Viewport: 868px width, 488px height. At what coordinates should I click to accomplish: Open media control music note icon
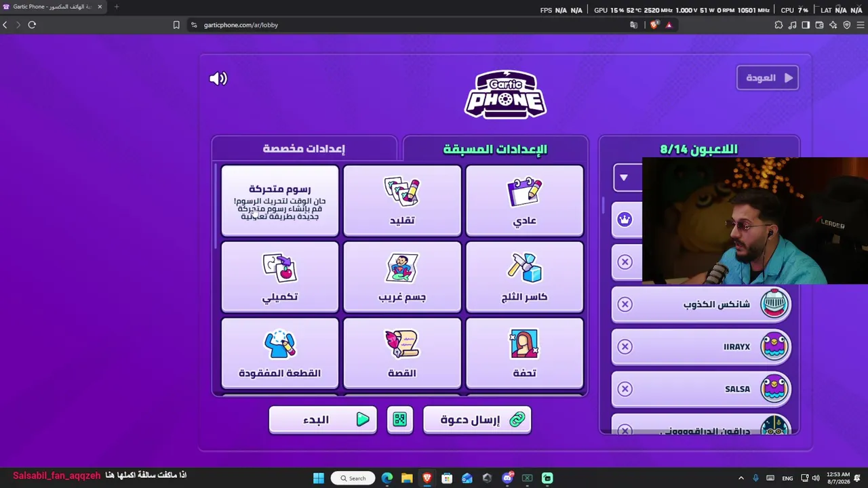click(x=793, y=25)
